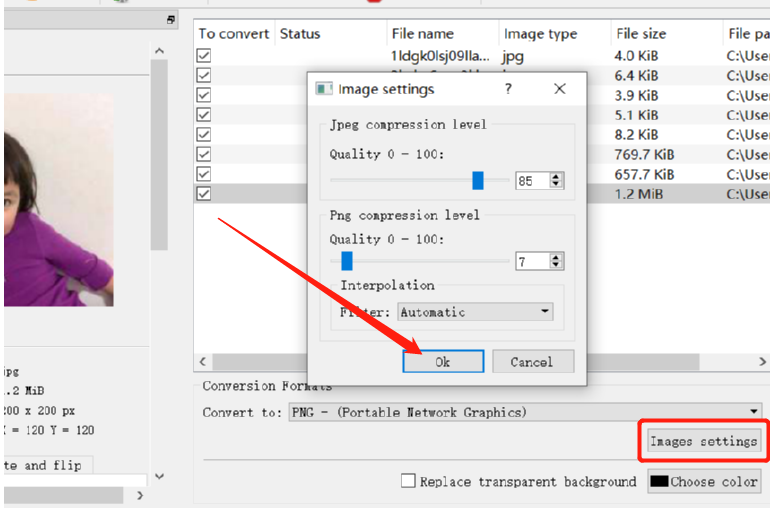Decrease Jpeg quality with the down stepper arrow

pos(556,185)
